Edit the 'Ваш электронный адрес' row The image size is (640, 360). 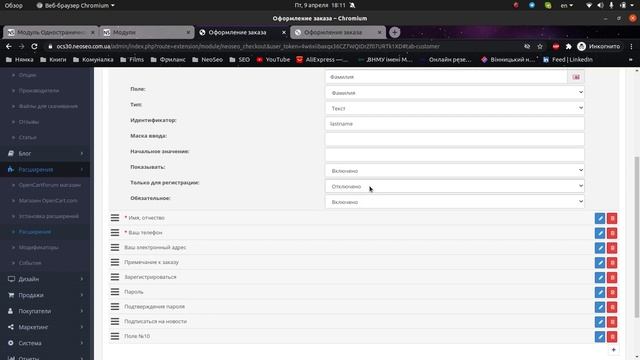[x=600, y=248]
